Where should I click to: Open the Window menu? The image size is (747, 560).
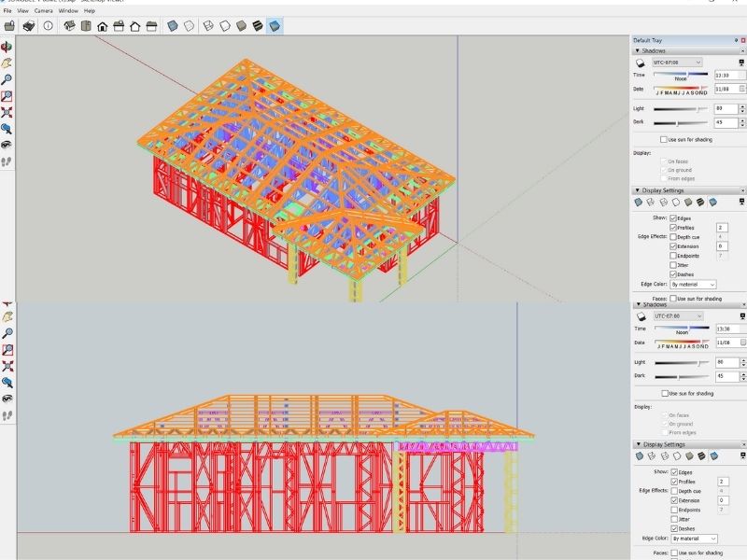68,10
